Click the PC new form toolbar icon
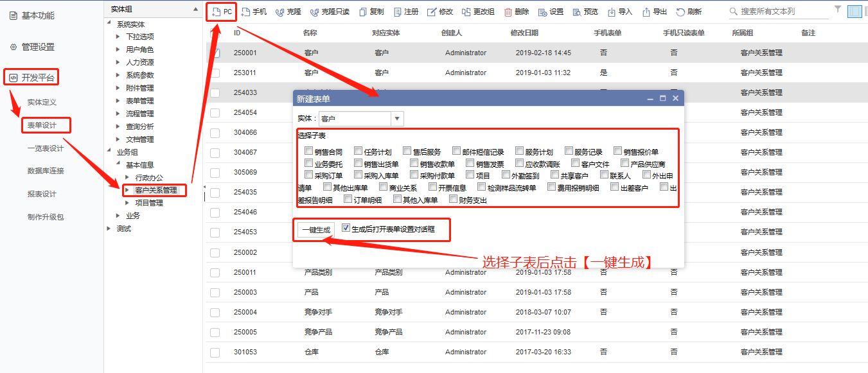 (217, 12)
